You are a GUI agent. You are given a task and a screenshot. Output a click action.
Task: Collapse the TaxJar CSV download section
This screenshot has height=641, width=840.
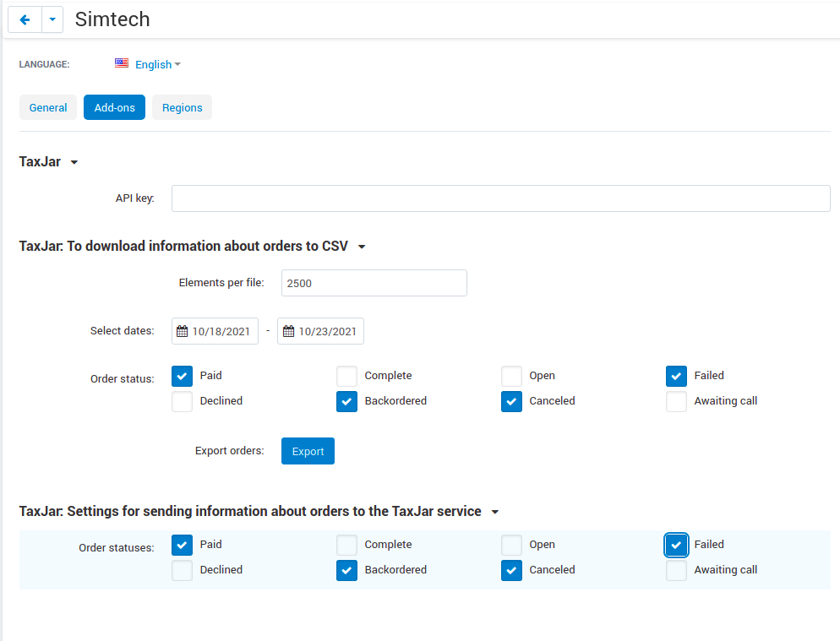362,247
